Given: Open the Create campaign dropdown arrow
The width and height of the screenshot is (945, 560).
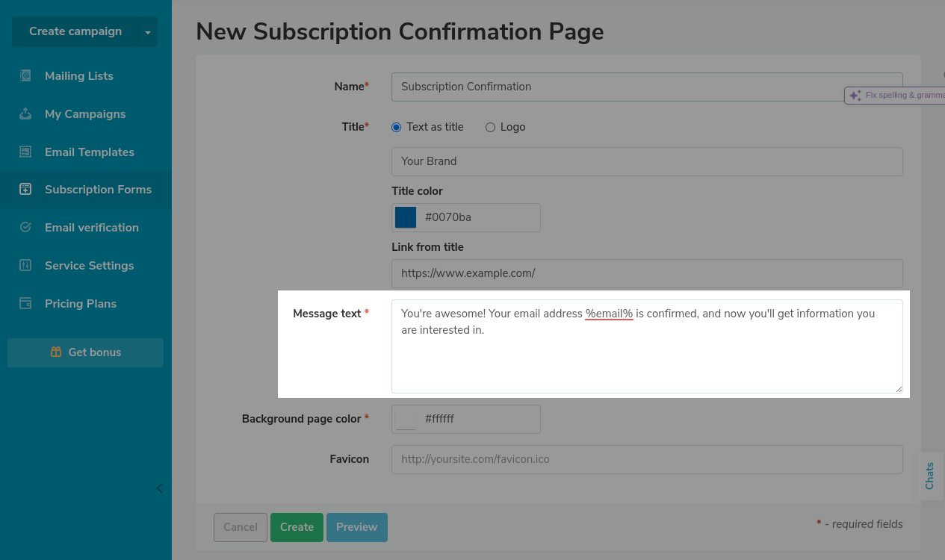Looking at the screenshot, I should 147,32.
